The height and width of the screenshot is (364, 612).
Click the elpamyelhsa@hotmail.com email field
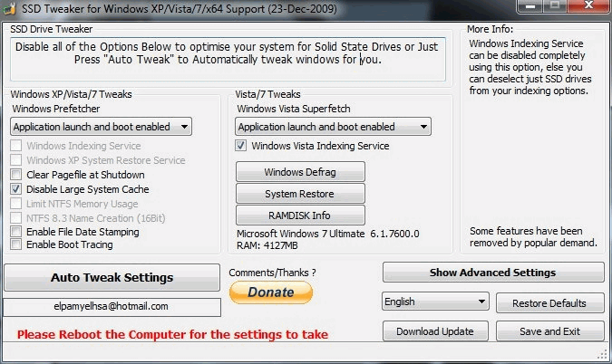tap(112, 307)
